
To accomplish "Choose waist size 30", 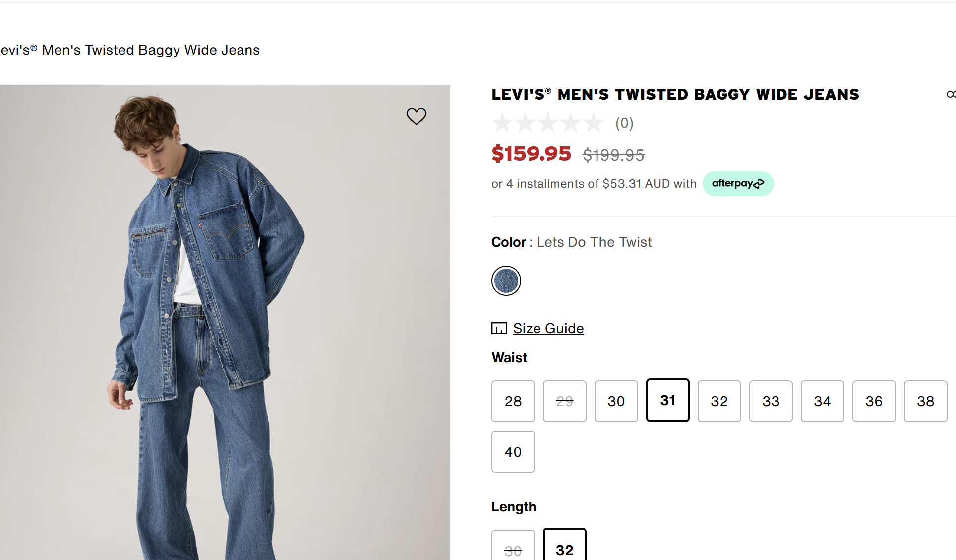I will point(616,401).
